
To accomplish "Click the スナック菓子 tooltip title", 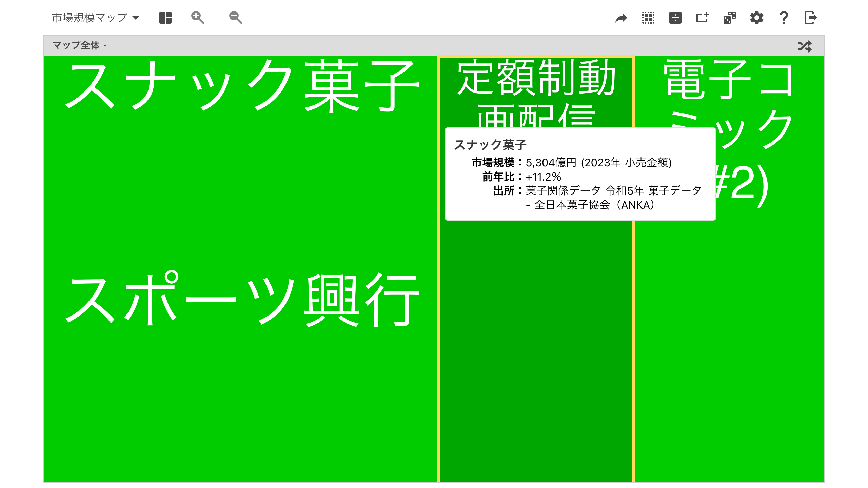I will [x=490, y=145].
